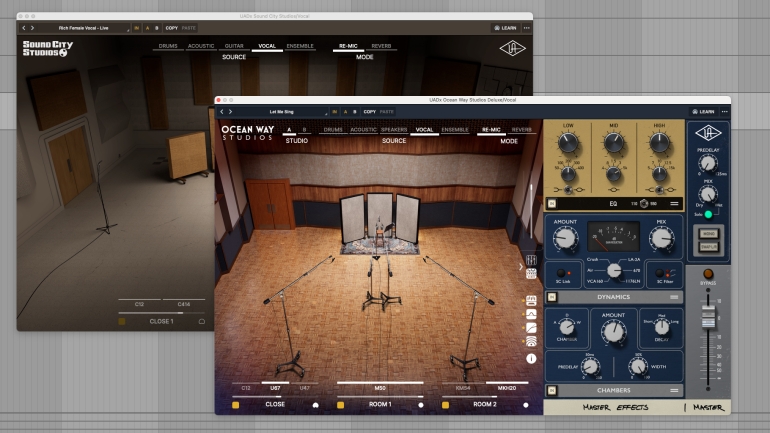Screen dimensions: 770x433
Task: Toggle the Chambers section IN button
Action: pyautogui.click(x=552, y=390)
